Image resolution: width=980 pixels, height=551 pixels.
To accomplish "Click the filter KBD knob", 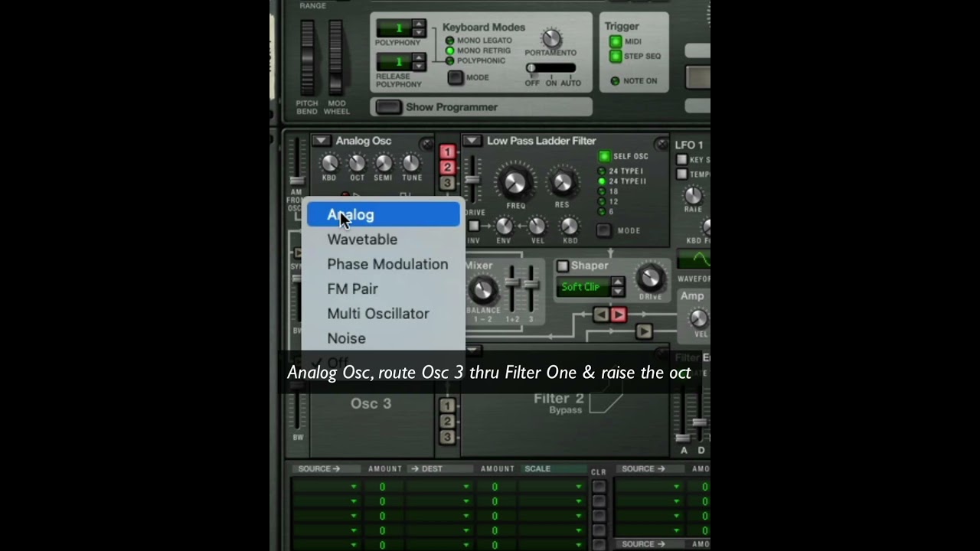I will pyautogui.click(x=570, y=226).
